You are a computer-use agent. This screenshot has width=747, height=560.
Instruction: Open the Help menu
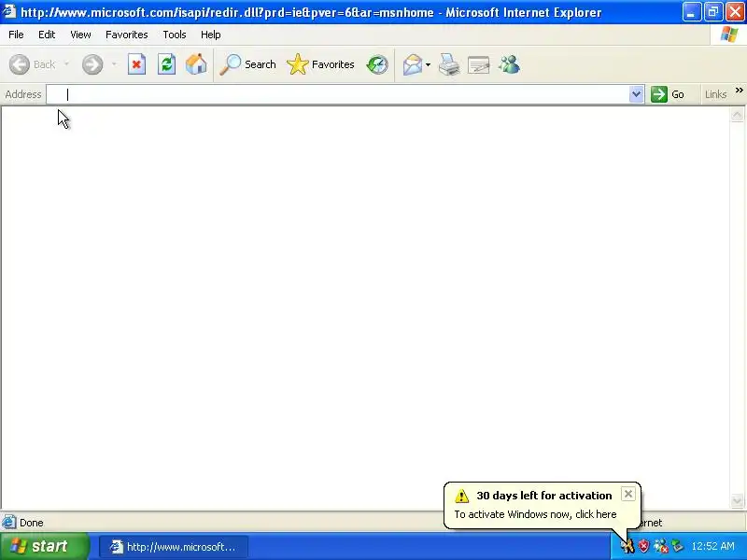(211, 35)
